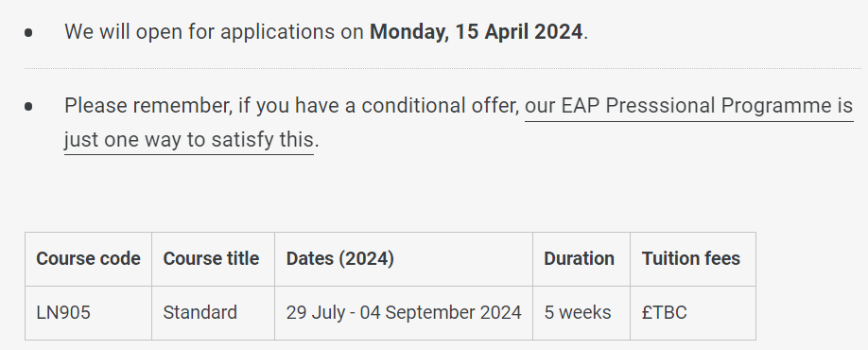Click the bullet marker before 'Please remember'
This screenshot has height=350, width=868.
tap(28, 106)
